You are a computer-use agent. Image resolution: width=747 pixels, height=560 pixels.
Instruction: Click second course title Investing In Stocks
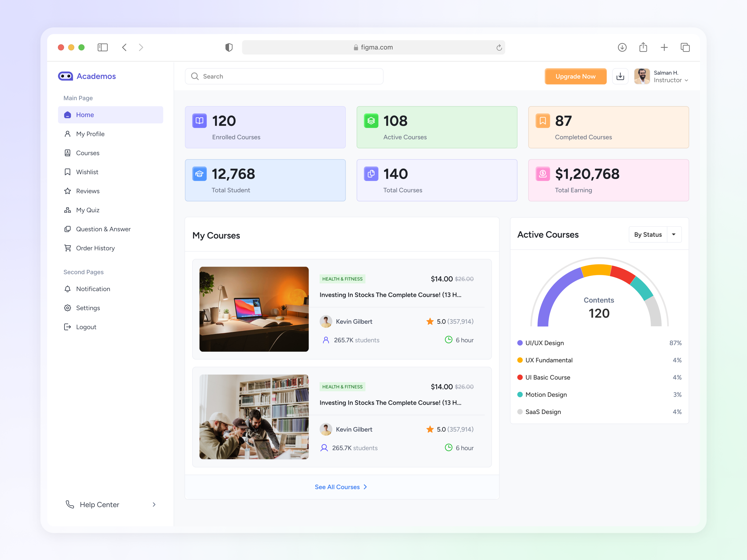click(390, 403)
